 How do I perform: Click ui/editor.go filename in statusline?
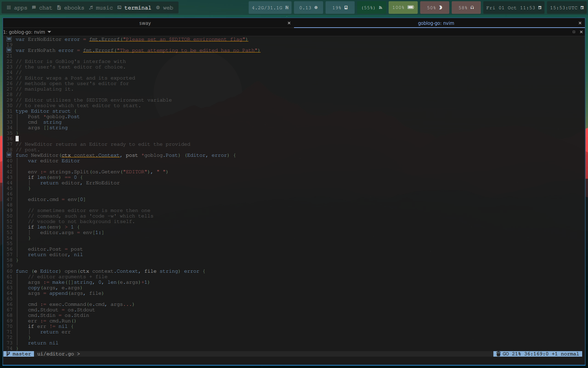[x=55, y=354]
